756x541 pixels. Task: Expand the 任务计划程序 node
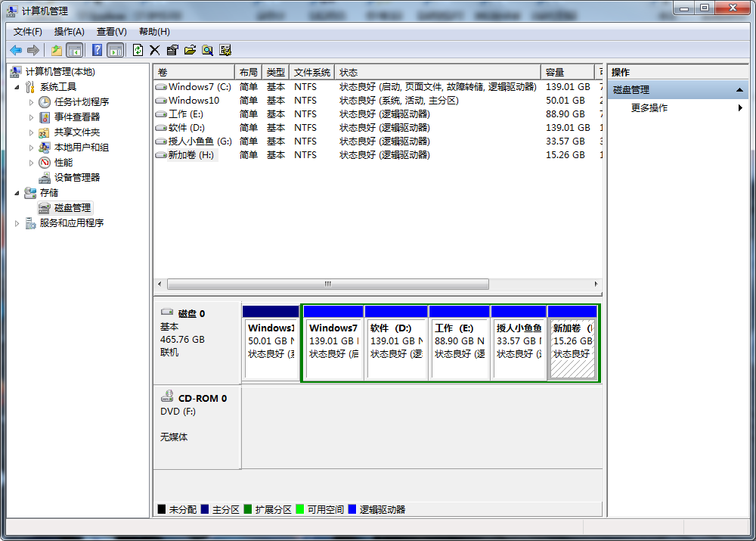coord(31,102)
